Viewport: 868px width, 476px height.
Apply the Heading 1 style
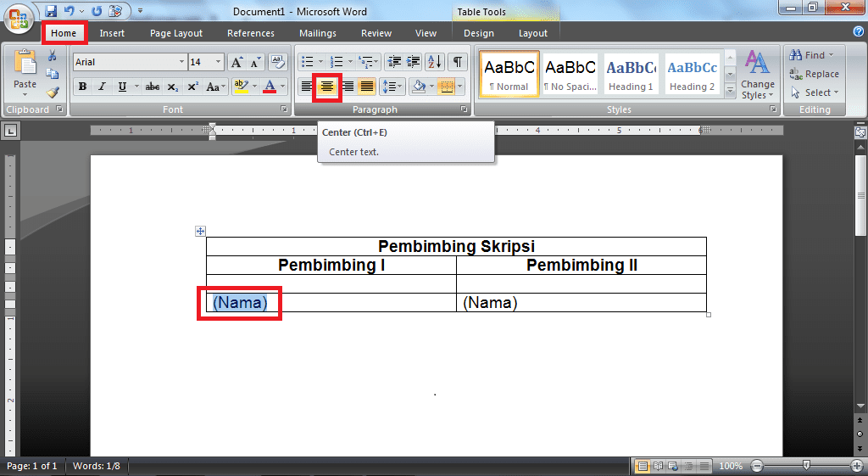[x=631, y=75]
